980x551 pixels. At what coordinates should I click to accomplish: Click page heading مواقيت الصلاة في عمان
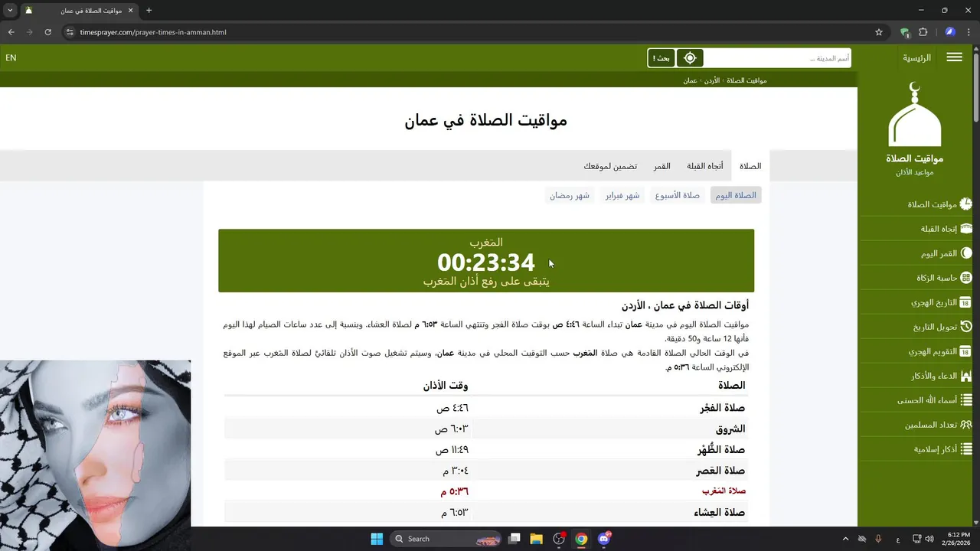coord(485,120)
